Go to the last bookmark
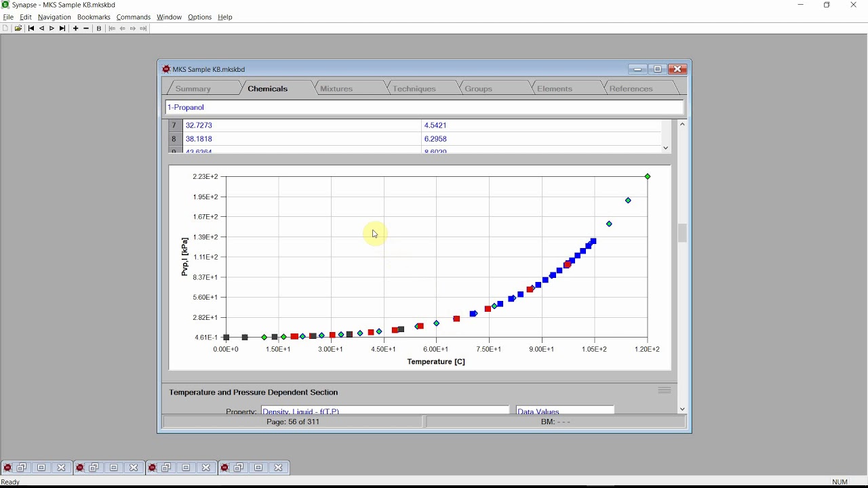Screen dimensions: 868x488 pos(143,28)
